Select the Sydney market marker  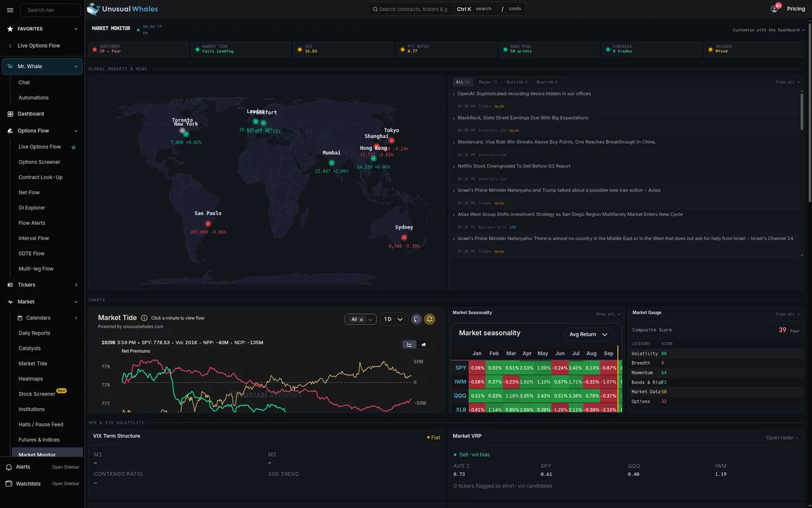[404, 237]
